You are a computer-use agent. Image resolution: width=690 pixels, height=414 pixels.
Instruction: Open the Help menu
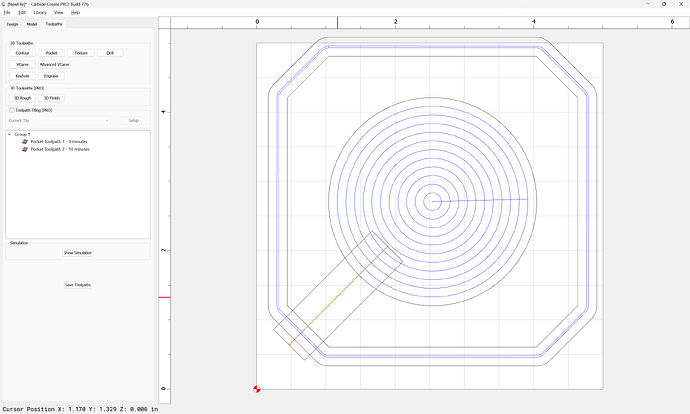point(76,12)
